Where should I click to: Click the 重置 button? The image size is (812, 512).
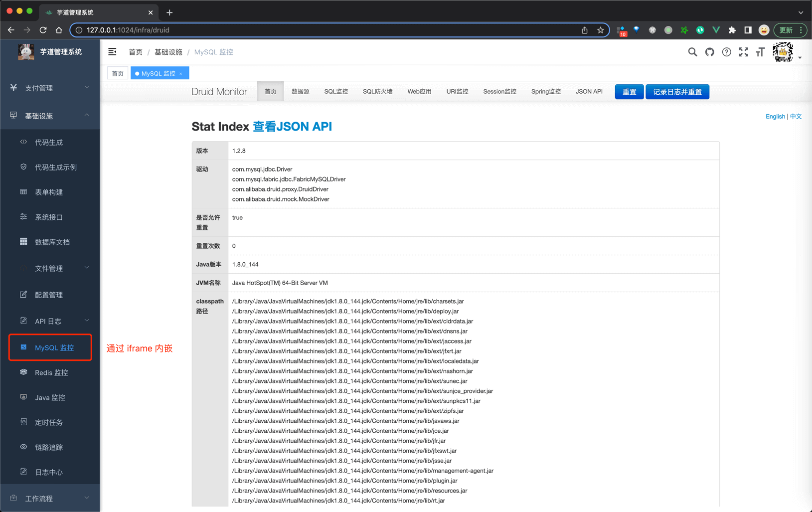[x=629, y=92]
